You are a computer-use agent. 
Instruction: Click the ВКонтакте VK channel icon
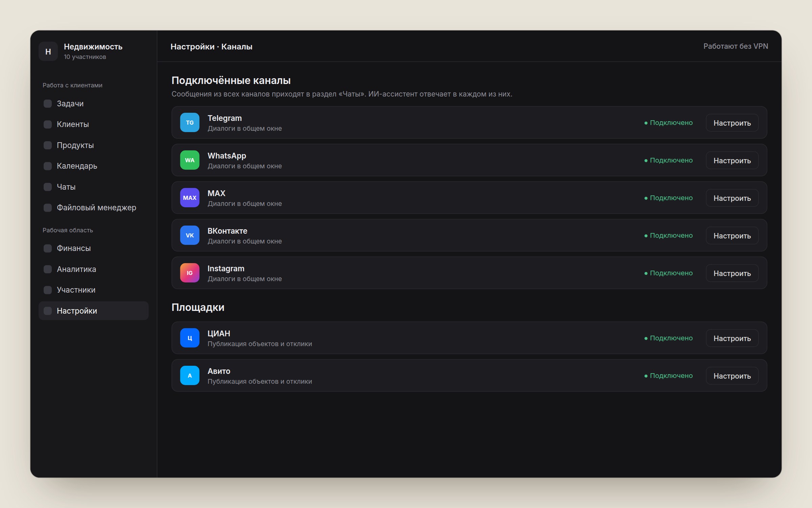point(189,235)
